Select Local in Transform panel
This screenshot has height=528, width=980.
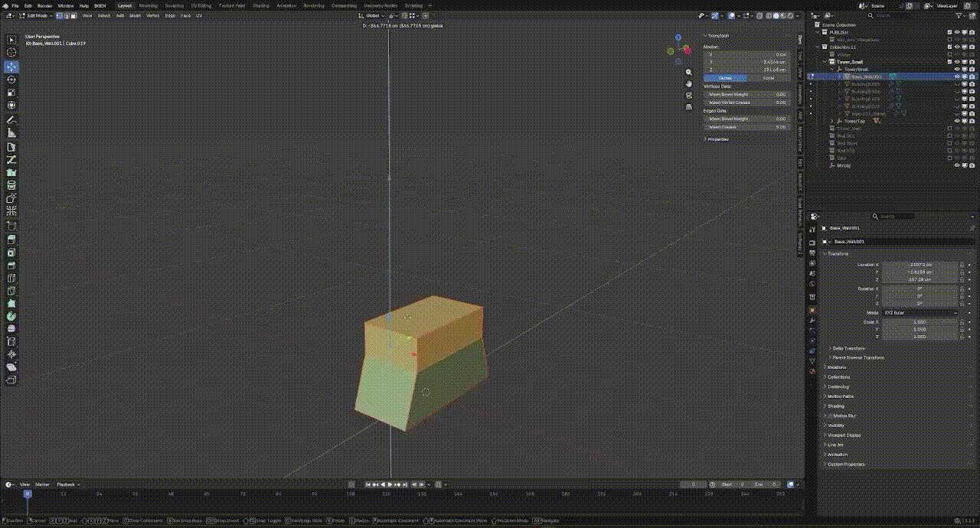point(769,78)
